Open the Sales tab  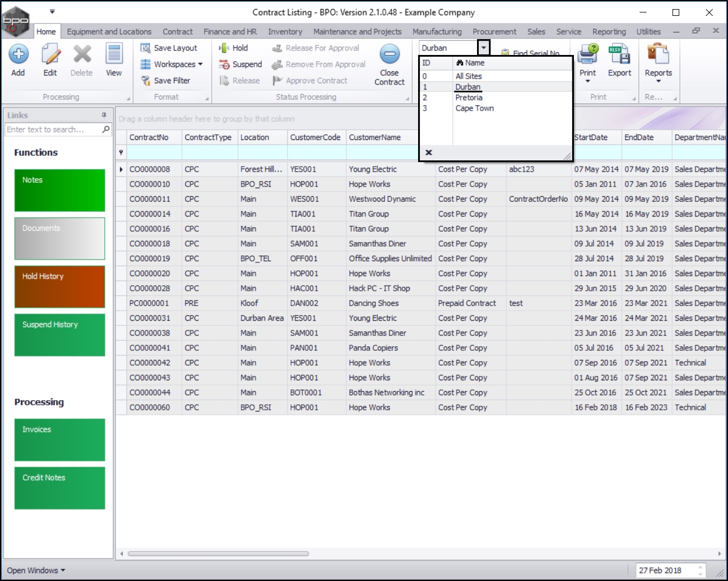537,32
